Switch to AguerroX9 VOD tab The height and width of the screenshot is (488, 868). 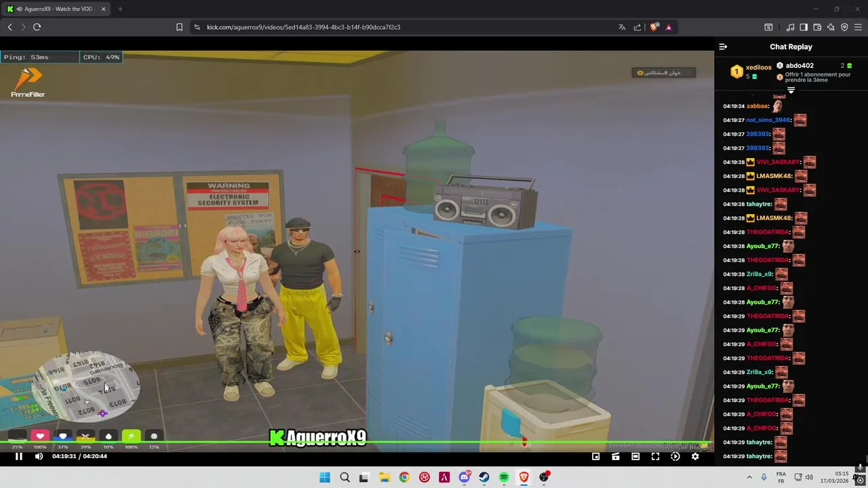pyautogui.click(x=56, y=9)
